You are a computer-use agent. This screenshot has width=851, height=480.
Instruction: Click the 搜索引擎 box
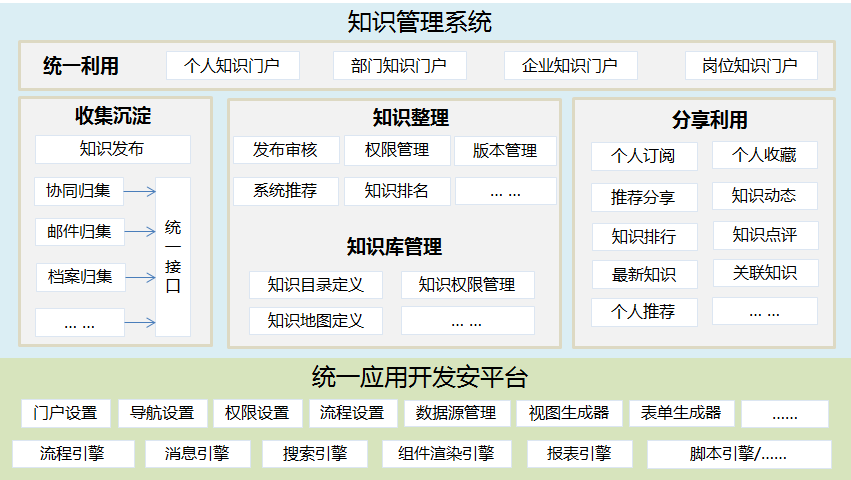[x=315, y=454]
